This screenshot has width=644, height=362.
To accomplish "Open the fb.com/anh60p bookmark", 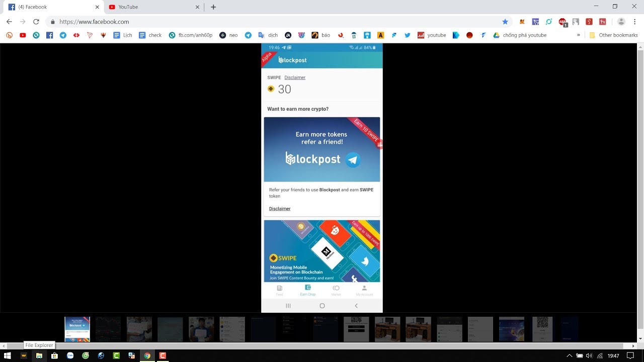I will tap(191, 35).
